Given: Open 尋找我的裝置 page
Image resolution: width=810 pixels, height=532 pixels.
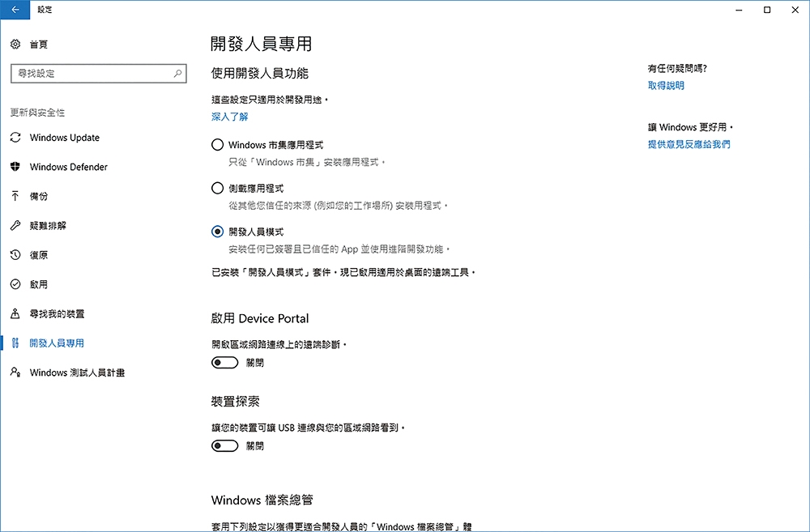Looking at the screenshot, I should [57, 313].
